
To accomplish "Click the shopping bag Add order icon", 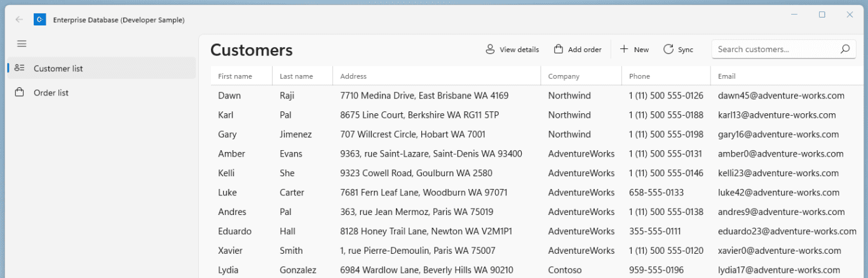I will pos(559,49).
